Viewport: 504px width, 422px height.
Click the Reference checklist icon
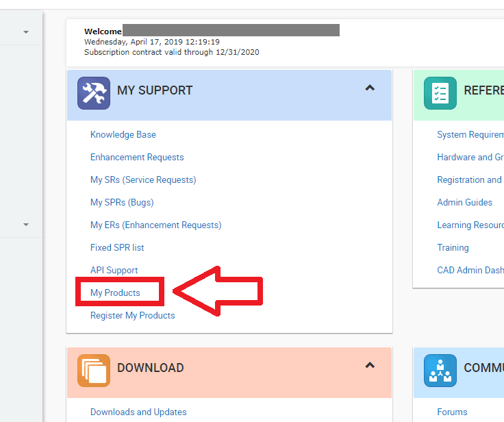(x=440, y=93)
